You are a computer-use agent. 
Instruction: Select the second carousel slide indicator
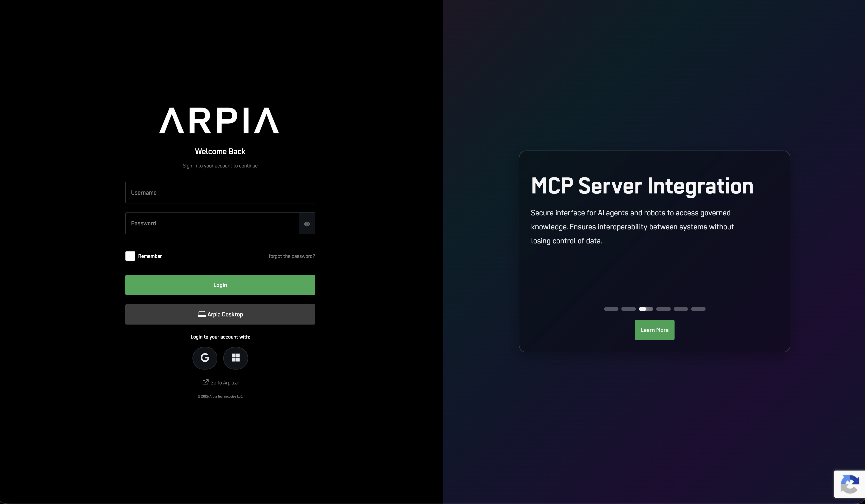(x=628, y=309)
